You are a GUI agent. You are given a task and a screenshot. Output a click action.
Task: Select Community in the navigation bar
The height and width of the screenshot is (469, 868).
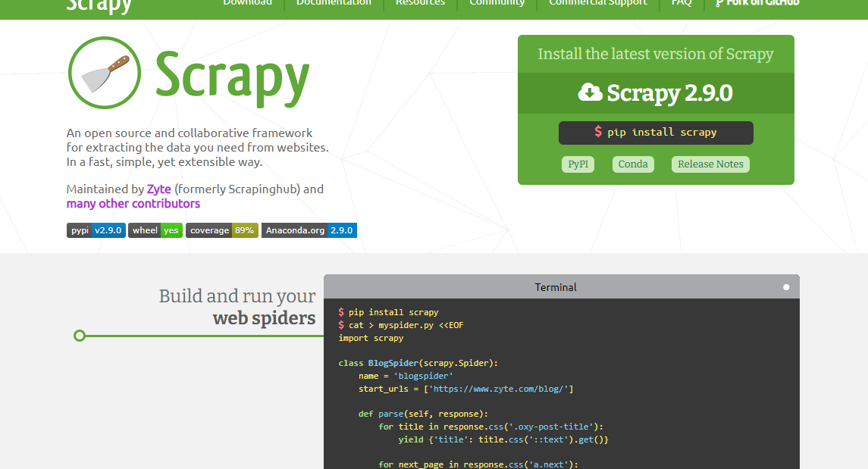tap(497, 3)
